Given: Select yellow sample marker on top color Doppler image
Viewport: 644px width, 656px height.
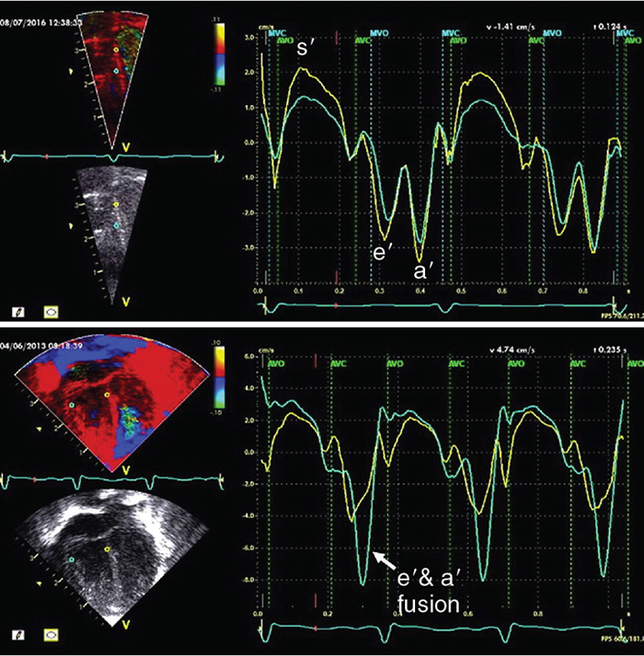Looking at the screenshot, I should tap(116, 50).
